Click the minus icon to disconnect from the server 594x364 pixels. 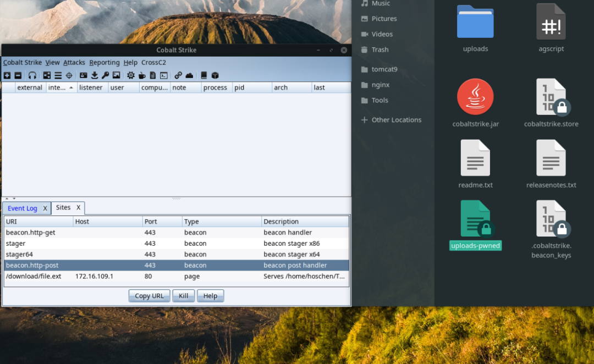pos(18,75)
